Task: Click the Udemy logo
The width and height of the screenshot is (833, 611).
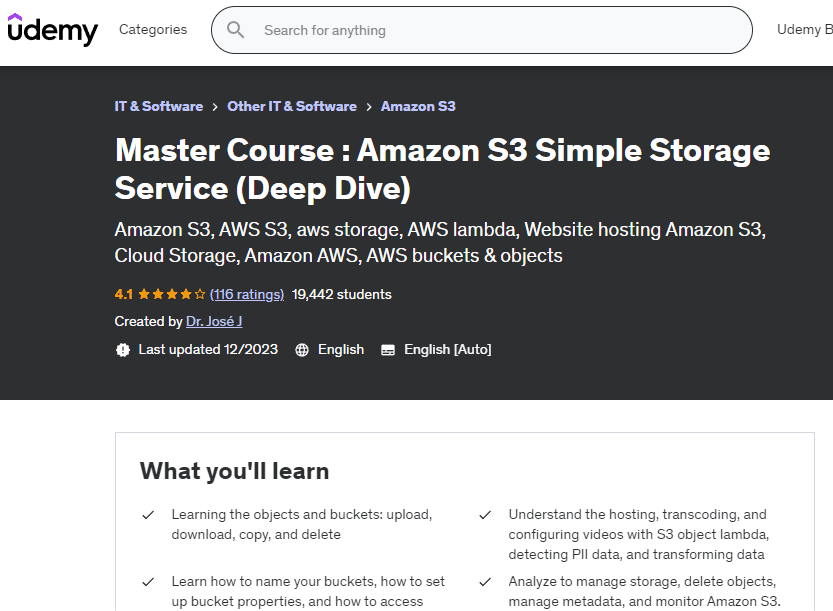Action: (x=52, y=30)
